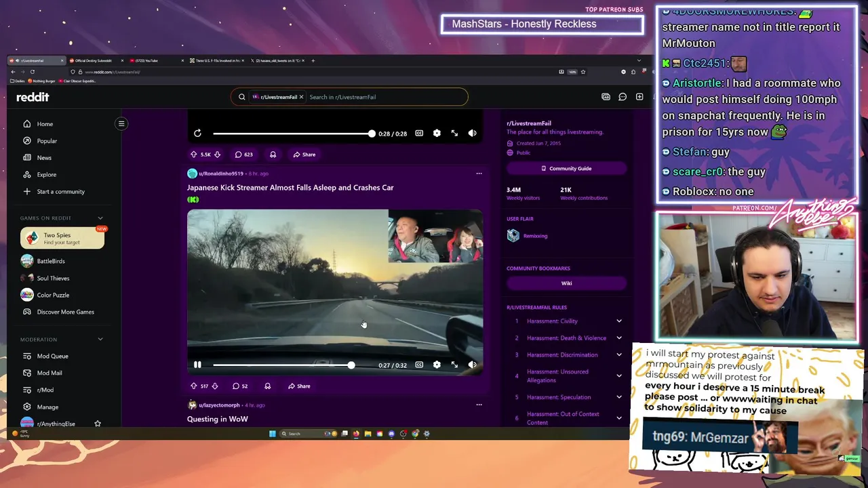This screenshot has width=868, height=488.
Task: Toggle captions on the 0:28 / 0:28 video
Action: coord(419,134)
